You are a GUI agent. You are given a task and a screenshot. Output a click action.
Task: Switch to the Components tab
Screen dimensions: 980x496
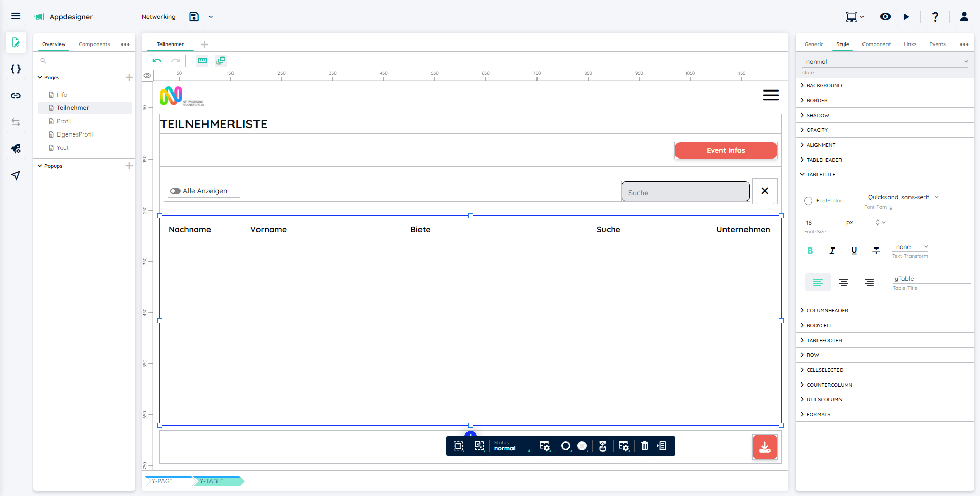tap(94, 44)
